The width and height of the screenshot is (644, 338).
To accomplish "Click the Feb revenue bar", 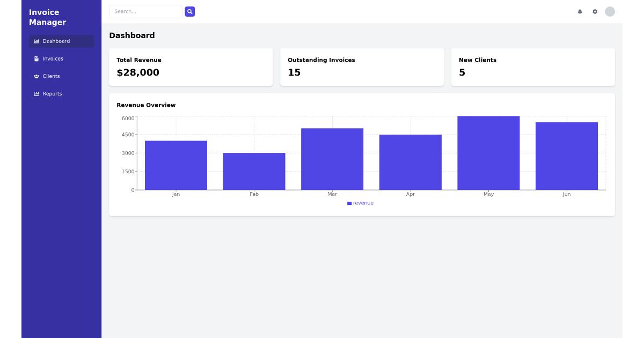I will click(254, 171).
